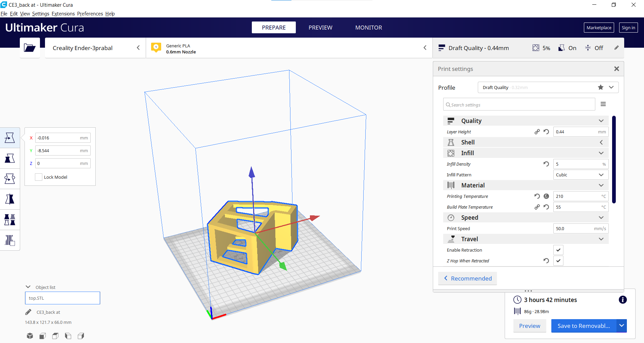Select the Rotate tool
The height and width of the screenshot is (343, 644).
pyautogui.click(x=10, y=179)
